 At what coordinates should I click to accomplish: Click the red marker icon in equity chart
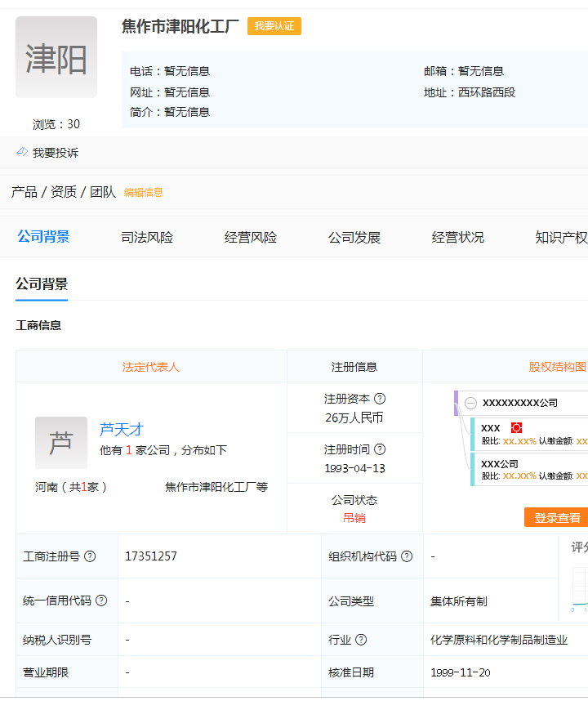[516, 428]
